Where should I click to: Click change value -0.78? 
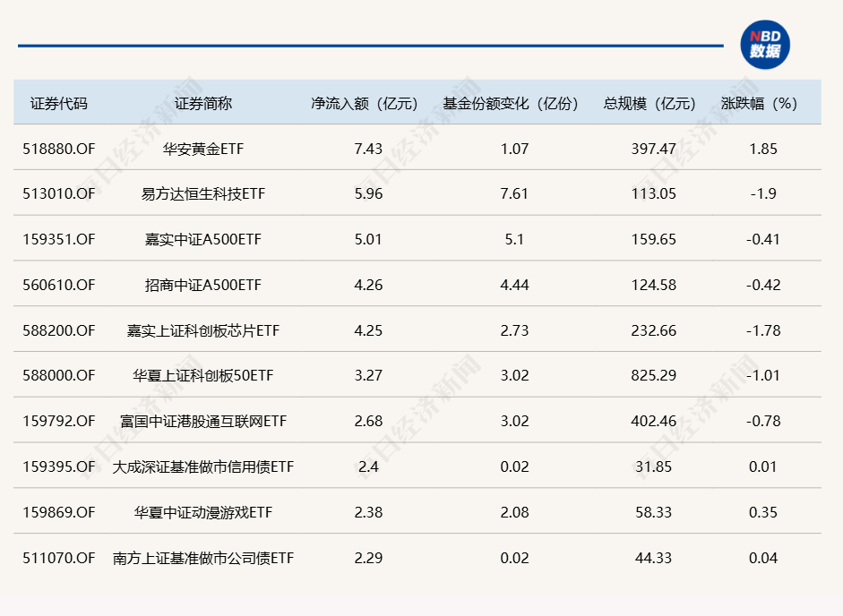(x=763, y=421)
